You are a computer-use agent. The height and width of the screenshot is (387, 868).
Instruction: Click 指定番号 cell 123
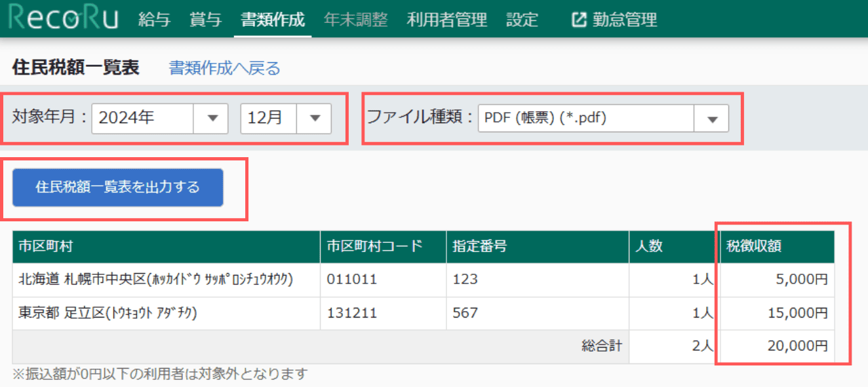[538, 280]
